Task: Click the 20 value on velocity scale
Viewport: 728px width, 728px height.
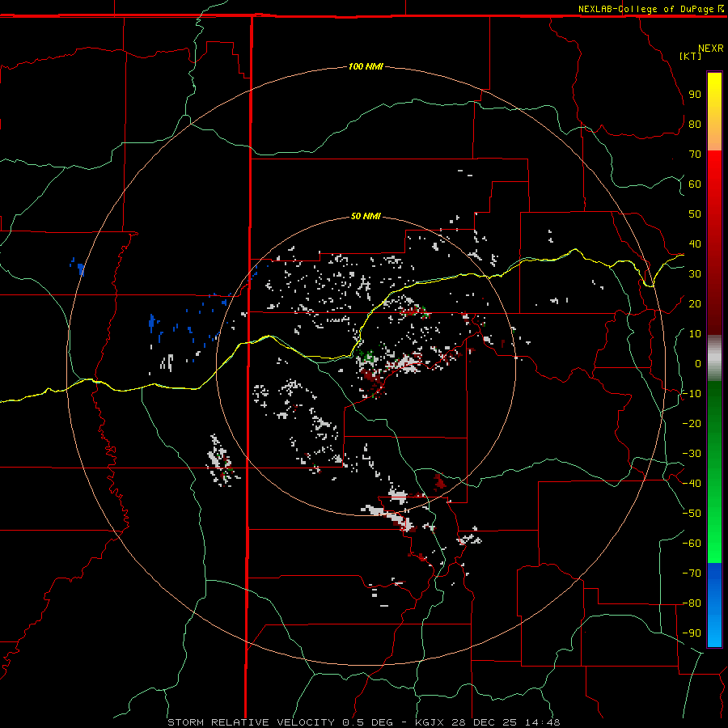Action: [695, 303]
